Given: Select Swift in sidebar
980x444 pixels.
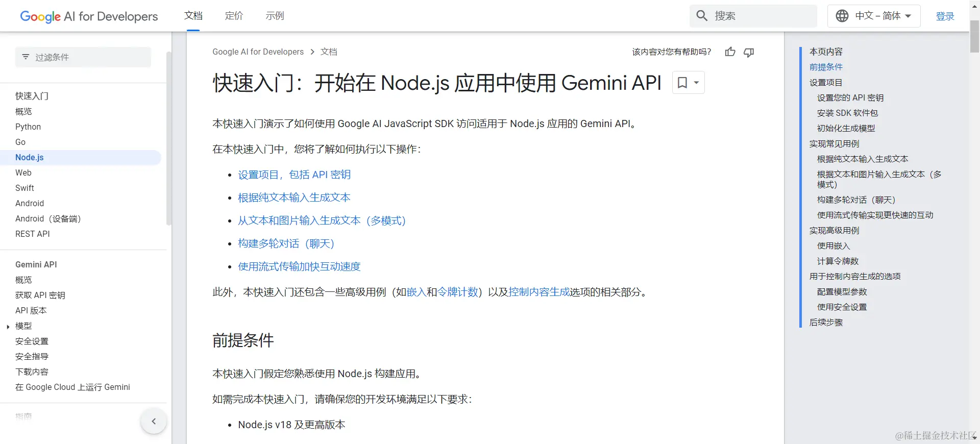Looking at the screenshot, I should pyautogui.click(x=24, y=188).
